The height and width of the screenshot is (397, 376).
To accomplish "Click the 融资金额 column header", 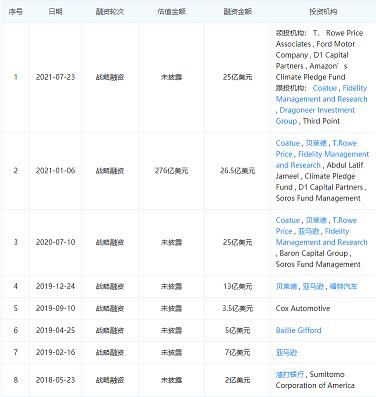I will click(x=238, y=12).
